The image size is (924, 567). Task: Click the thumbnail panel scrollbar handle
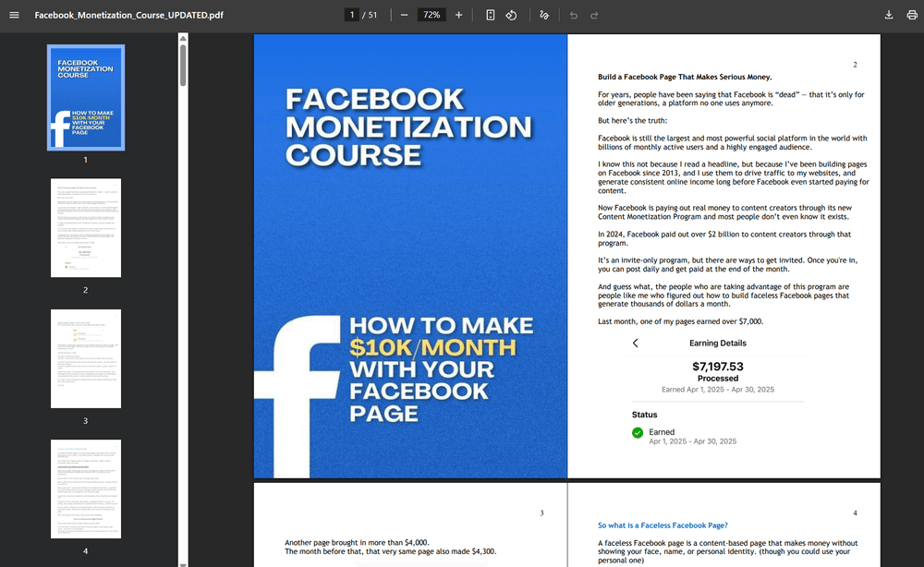point(183,65)
